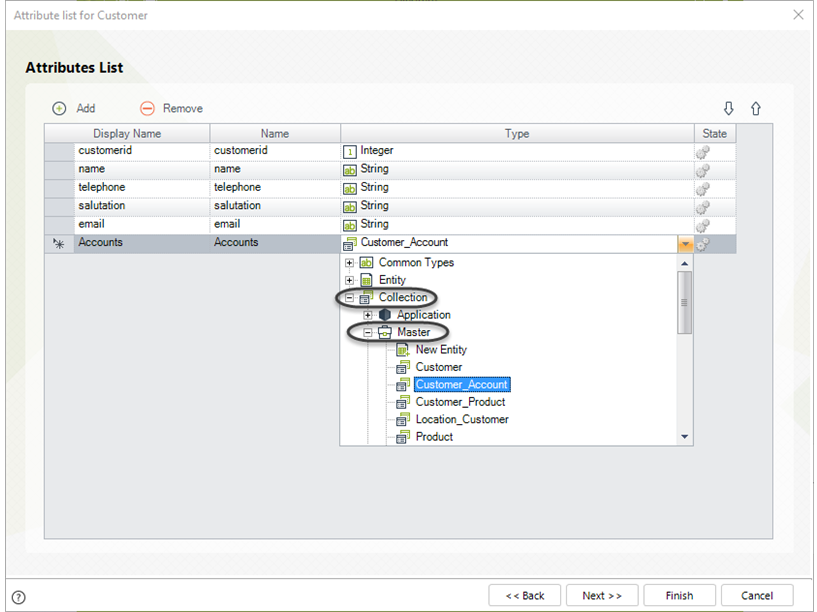
Task: Click the Name column header
Action: [x=275, y=133]
